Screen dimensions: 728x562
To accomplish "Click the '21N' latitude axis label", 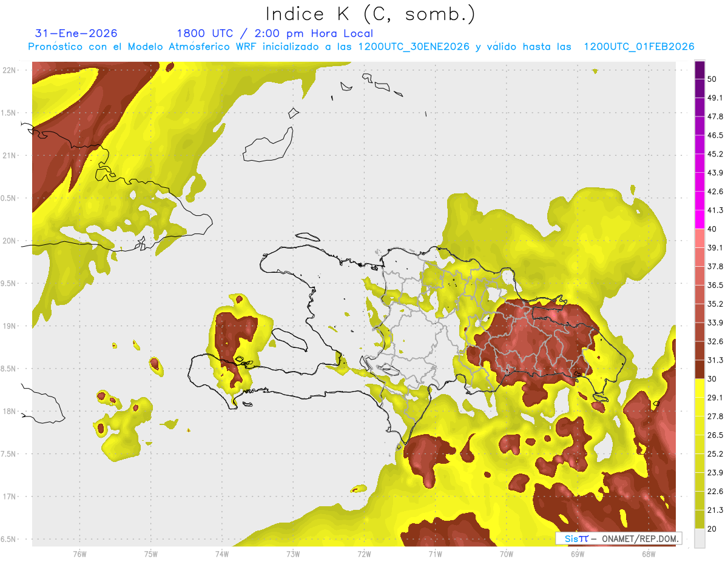I will [x=9, y=155].
